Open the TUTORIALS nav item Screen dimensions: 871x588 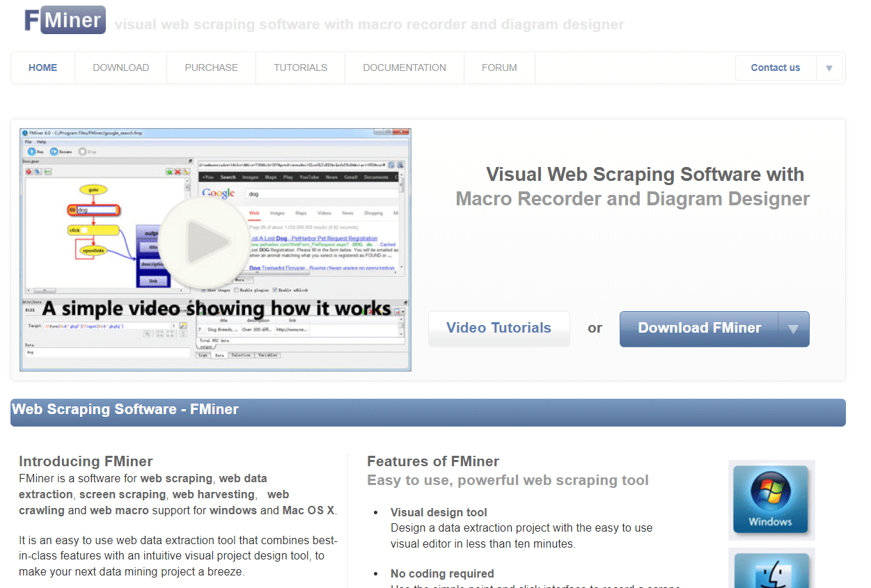[301, 67]
